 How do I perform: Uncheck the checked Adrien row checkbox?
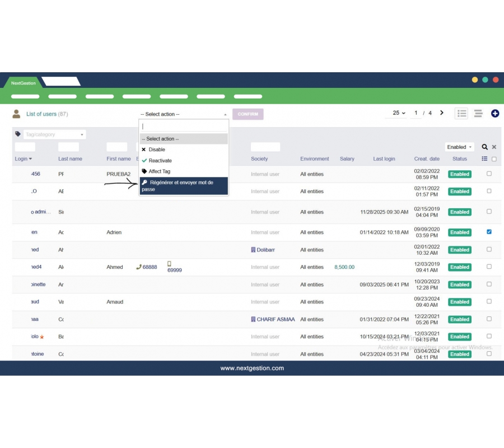point(489,232)
